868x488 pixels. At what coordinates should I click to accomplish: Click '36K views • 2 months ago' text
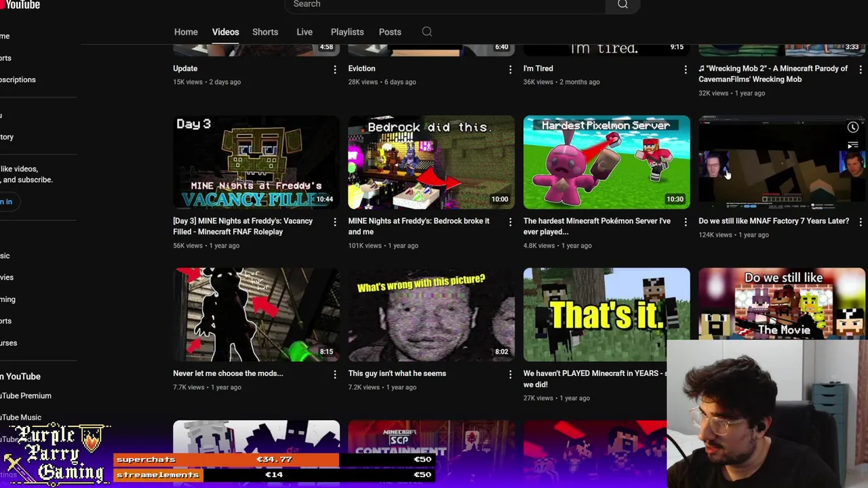(561, 82)
